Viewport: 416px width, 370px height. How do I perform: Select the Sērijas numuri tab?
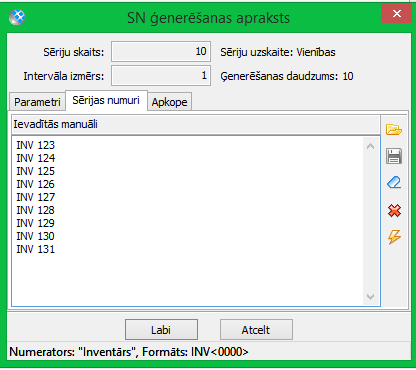point(106,100)
